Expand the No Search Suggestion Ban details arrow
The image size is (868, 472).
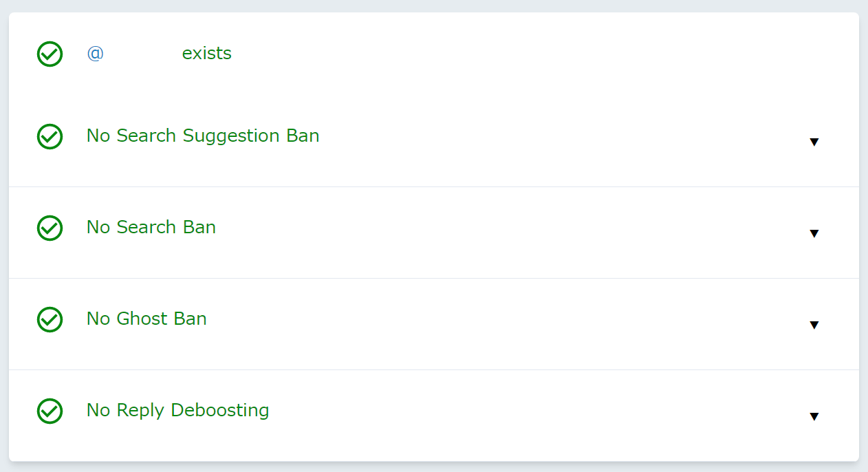click(814, 142)
